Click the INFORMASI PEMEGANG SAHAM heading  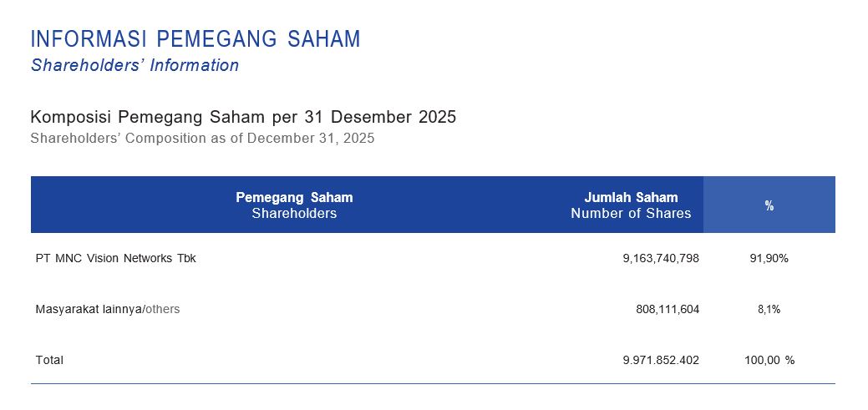[x=195, y=39]
